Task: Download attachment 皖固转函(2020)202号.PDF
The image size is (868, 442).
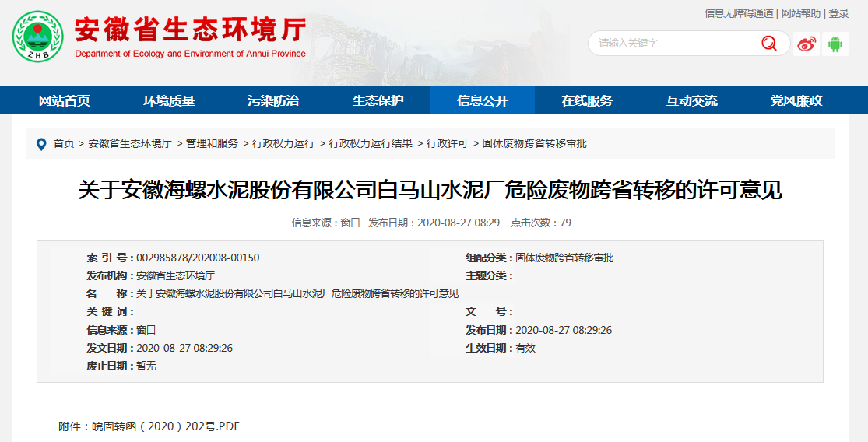Action: (x=166, y=426)
